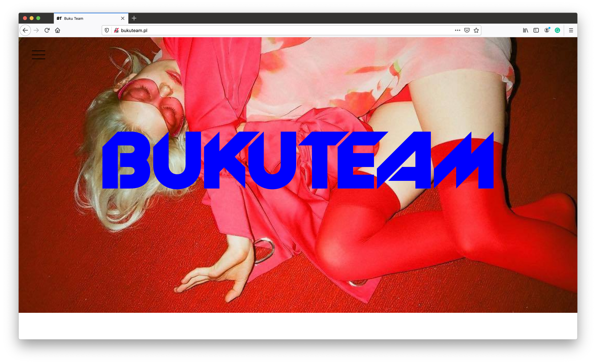Click the browser back arrow button
This screenshot has height=364, width=596.
pyautogui.click(x=25, y=30)
